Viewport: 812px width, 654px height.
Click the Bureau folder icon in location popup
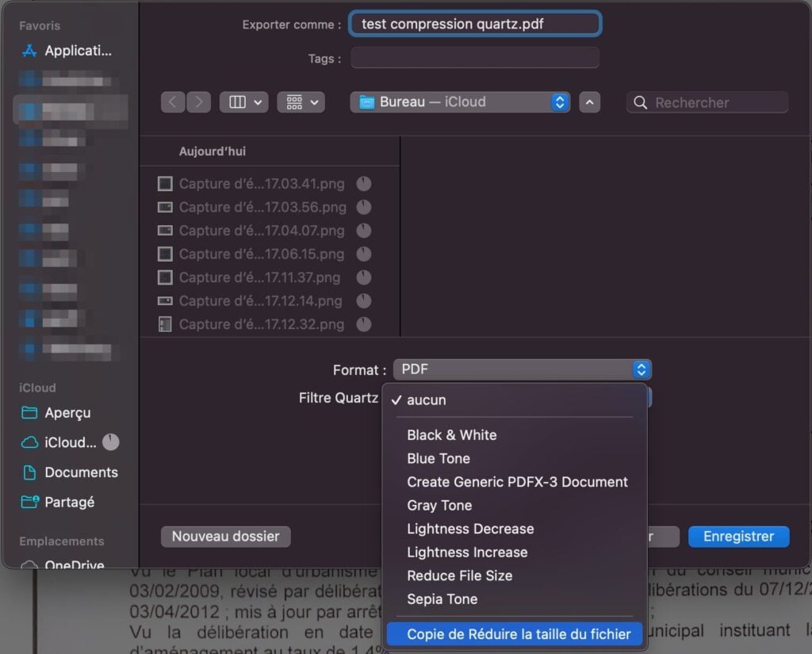tap(366, 102)
